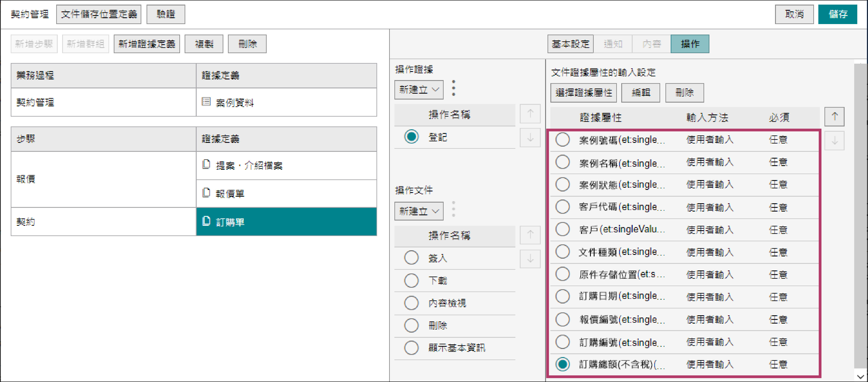Move 登記 operation down with arrow button
The height and width of the screenshot is (382, 868).
click(530, 138)
